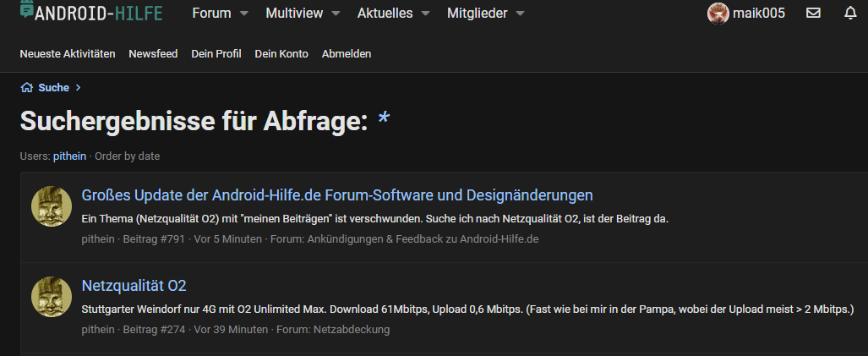Click the home icon in breadcrumb
This screenshot has height=356, width=868.
[x=27, y=87]
